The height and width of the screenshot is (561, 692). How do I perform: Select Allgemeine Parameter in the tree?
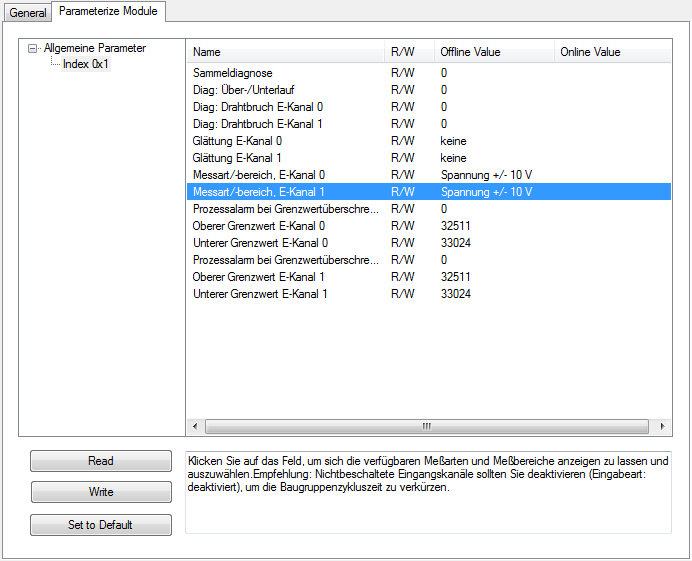95,48
